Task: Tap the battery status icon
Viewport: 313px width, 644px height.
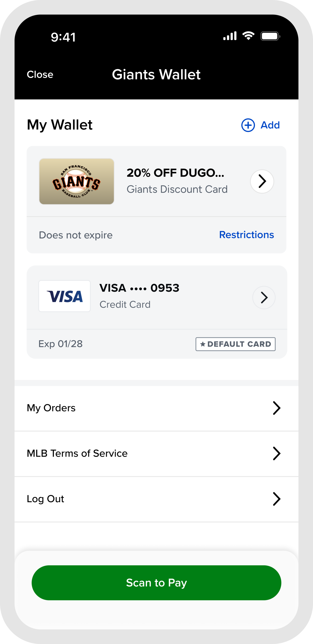Action: (x=270, y=36)
